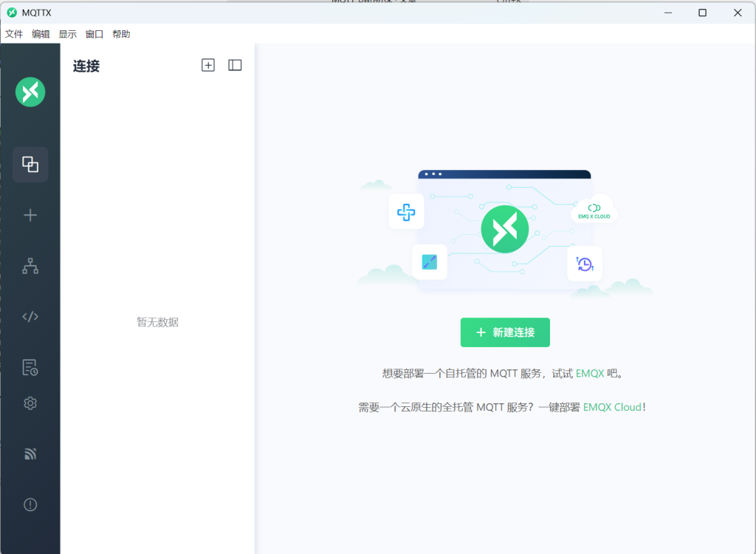The width and height of the screenshot is (756, 554).
Task: Open the Viewer tree icon
Action: [30, 266]
